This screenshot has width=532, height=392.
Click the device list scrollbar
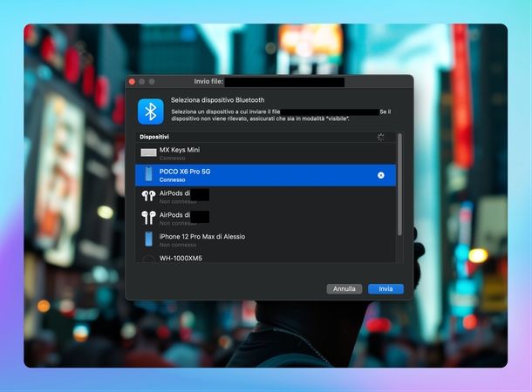click(399, 185)
